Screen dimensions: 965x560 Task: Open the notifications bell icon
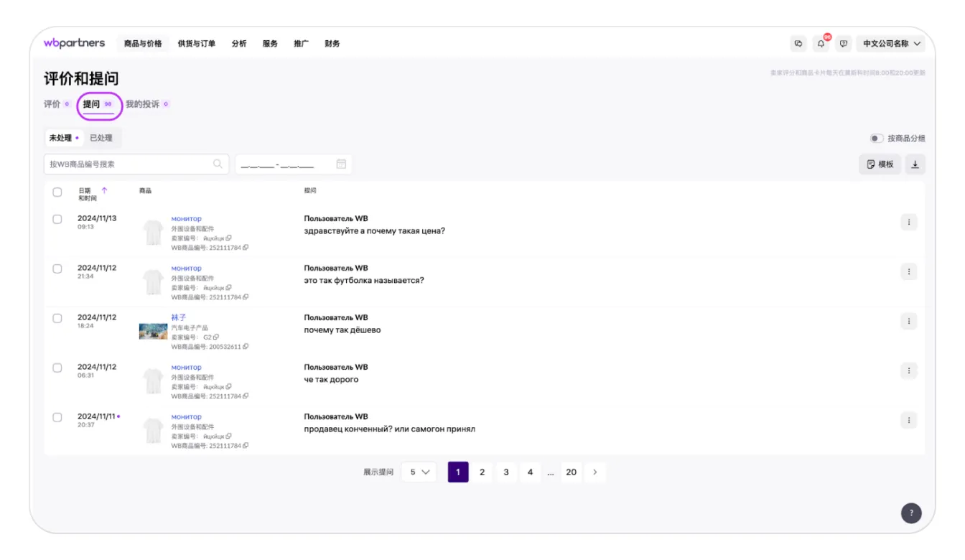coord(821,44)
